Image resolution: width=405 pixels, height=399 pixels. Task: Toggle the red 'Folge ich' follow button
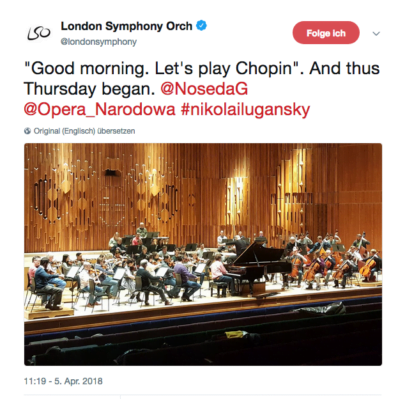point(326,33)
